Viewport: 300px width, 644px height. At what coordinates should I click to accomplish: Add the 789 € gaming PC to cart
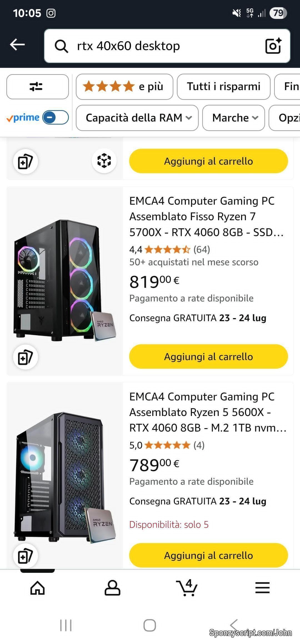tap(208, 555)
